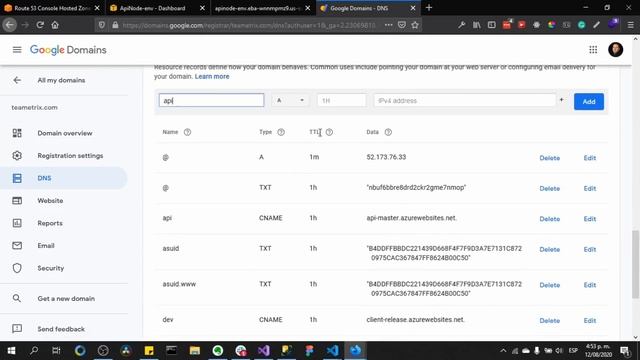The image size is (640, 360).
Task: Open the Windows notification center
Action: coord(625,350)
